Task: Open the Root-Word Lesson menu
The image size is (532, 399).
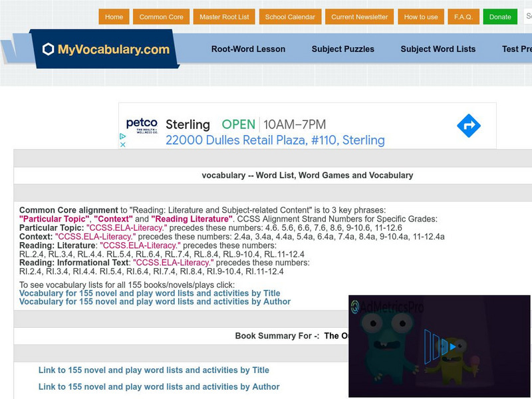Action: pyautogui.click(x=248, y=49)
